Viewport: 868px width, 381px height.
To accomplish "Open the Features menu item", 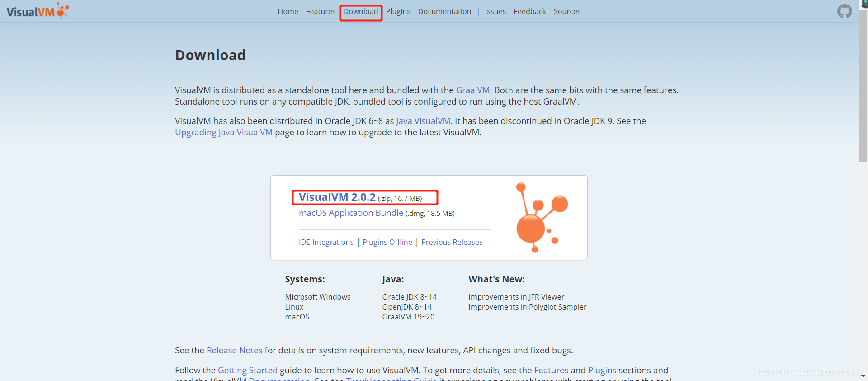I will point(321,11).
